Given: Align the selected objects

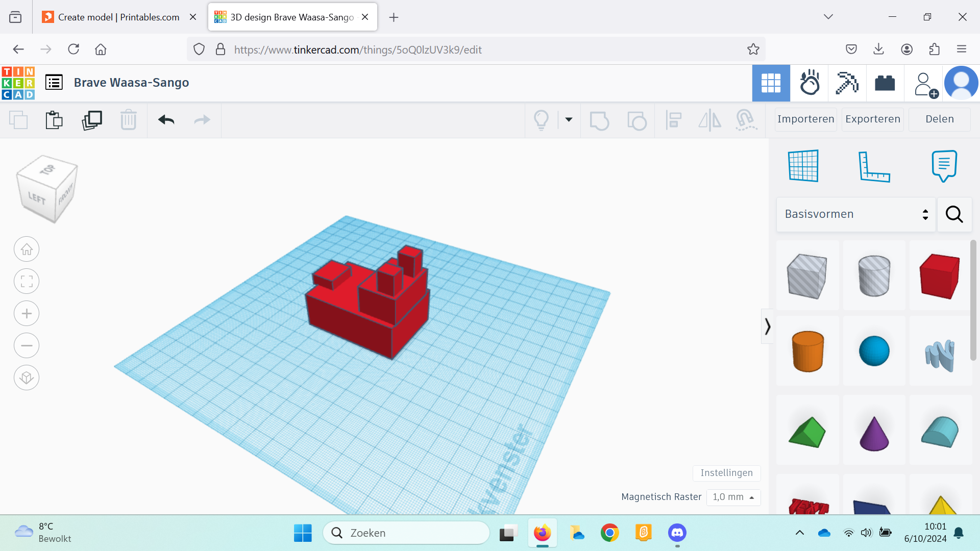Looking at the screenshot, I should [x=674, y=120].
